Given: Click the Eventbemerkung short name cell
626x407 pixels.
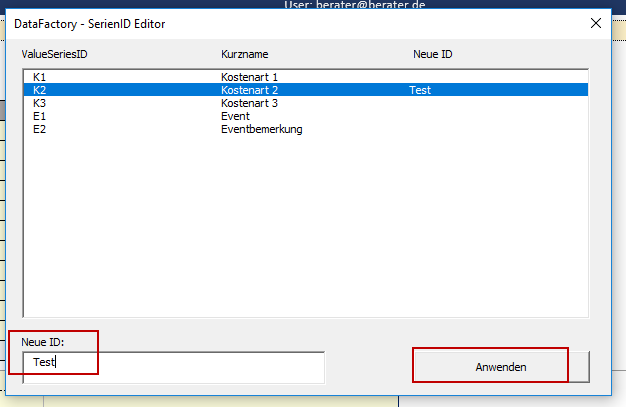Looking at the screenshot, I should 261,129.
